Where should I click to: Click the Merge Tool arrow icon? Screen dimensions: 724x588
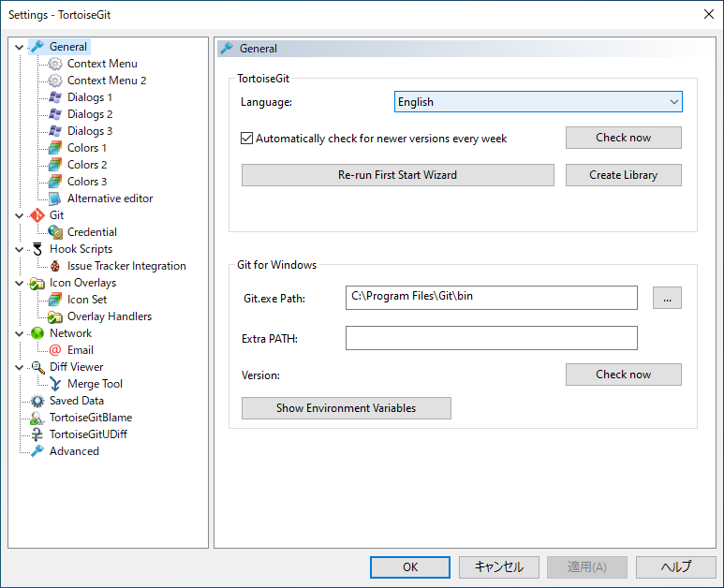pyautogui.click(x=55, y=384)
